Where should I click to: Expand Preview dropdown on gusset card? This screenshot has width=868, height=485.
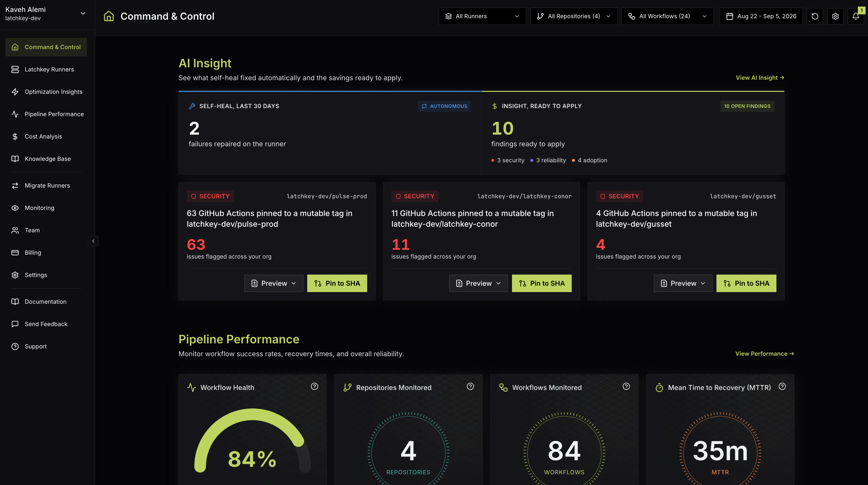click(683, 284)
